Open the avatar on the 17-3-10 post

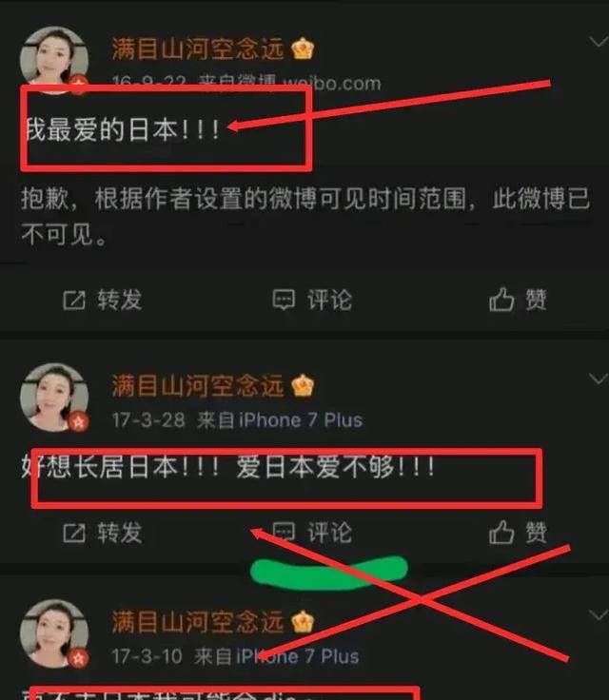pyautogui.click(x=54, y=634)
